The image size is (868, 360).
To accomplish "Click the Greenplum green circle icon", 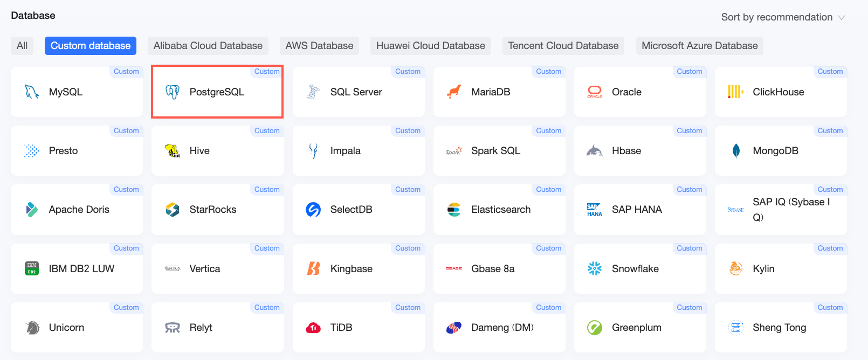I will pos(595,328).
